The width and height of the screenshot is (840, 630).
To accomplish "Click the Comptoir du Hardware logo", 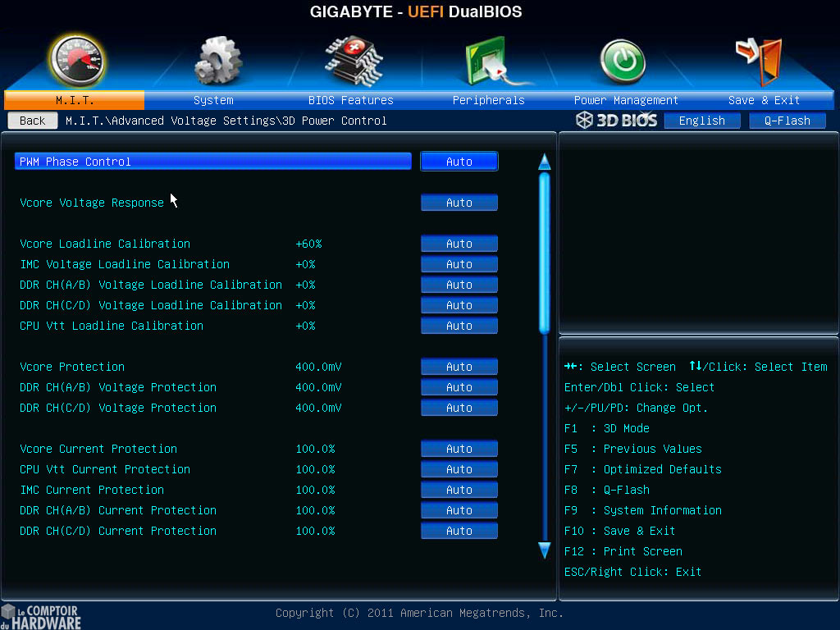I will point(41,615).
